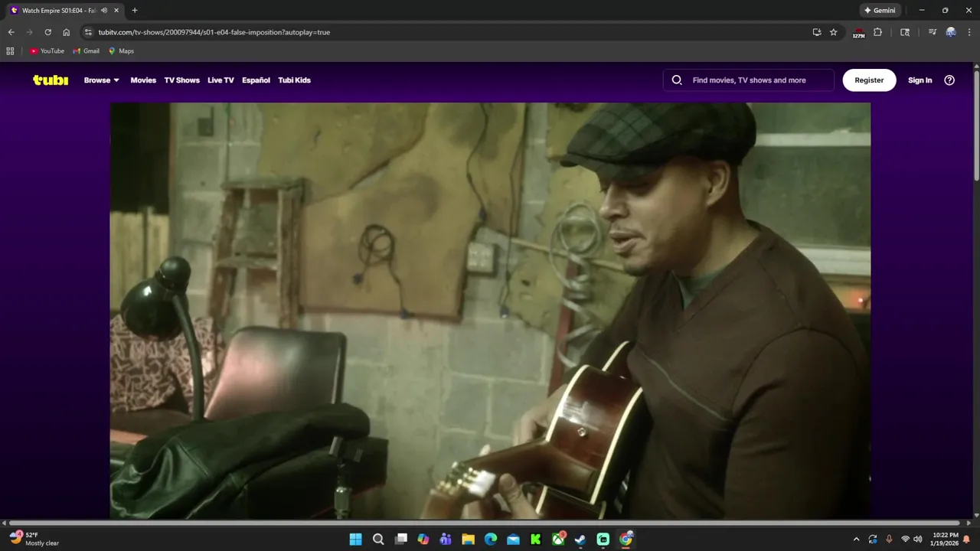The width and height of the screenshot is (980, 551).
Task: Open the Gemini button
Action: tap(880, 11)
